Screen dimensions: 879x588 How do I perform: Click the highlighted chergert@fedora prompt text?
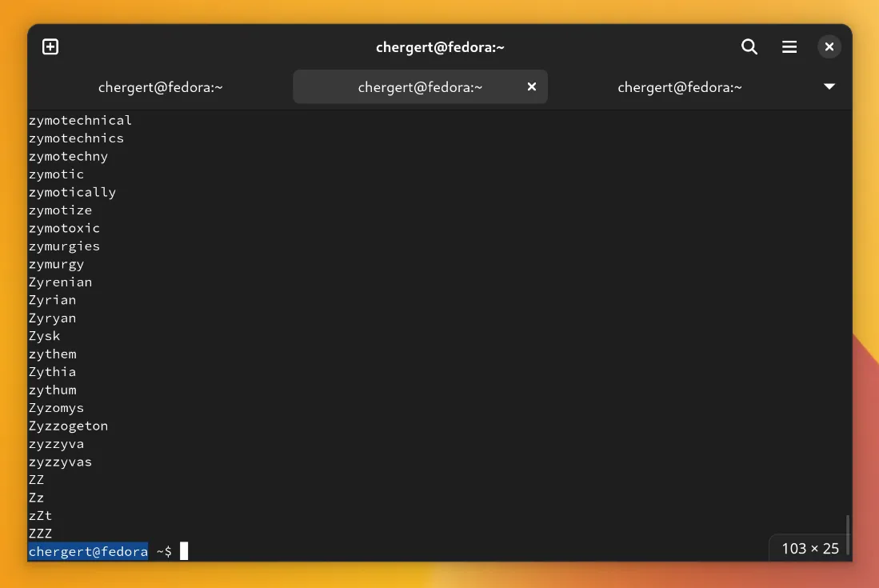click(x=88, y=551)
